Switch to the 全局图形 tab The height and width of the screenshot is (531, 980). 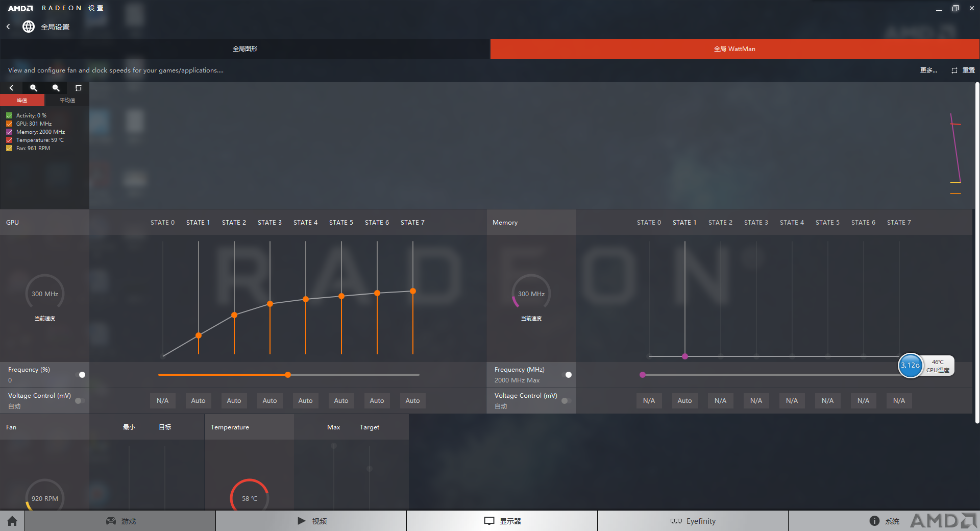[x=245, y=49]
